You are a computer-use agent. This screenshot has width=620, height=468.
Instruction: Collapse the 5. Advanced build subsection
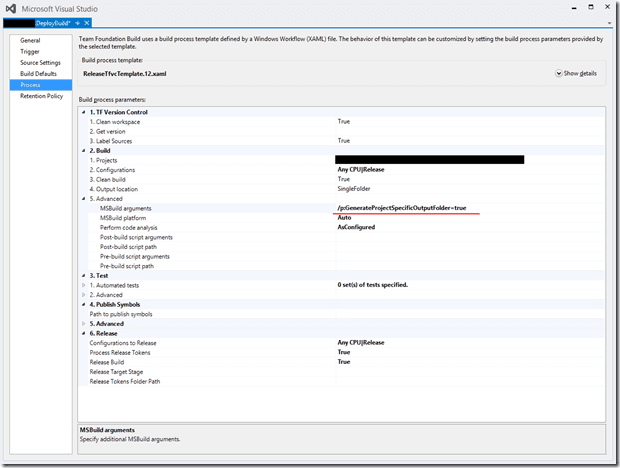(x=83, y=199)
